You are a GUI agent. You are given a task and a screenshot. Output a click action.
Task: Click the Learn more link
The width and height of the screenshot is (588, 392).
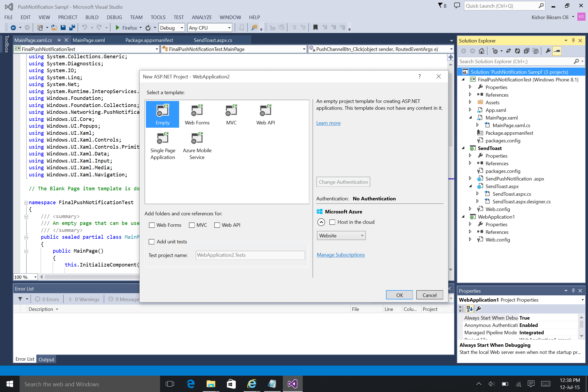[x=328, y=123]
